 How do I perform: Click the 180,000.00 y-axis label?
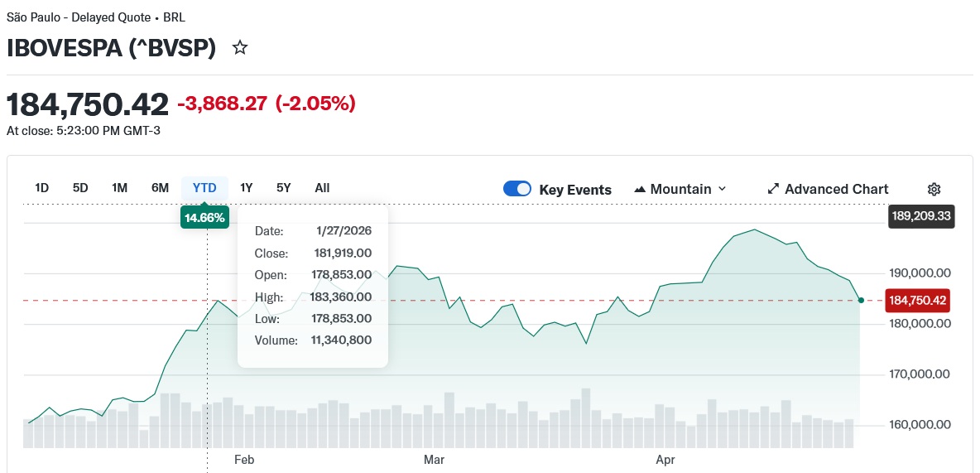coord(920,323)
